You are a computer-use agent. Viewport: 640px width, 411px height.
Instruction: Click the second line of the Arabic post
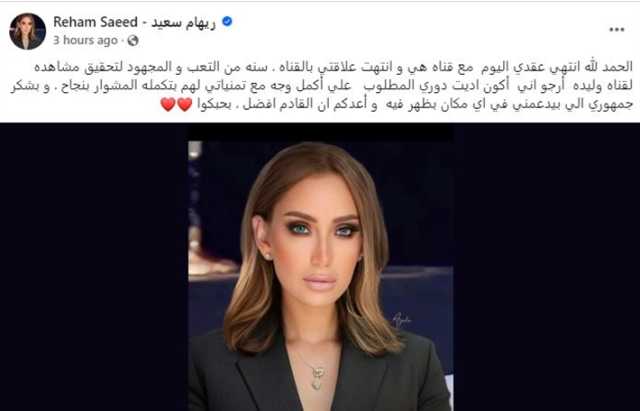pos(322,86)
